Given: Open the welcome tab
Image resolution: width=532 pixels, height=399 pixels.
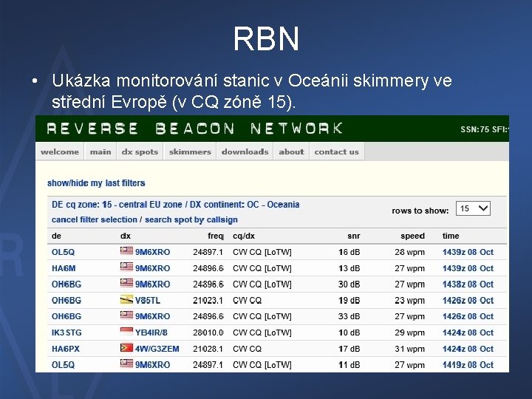Looking at the screenshot, I should click(60, 151).
